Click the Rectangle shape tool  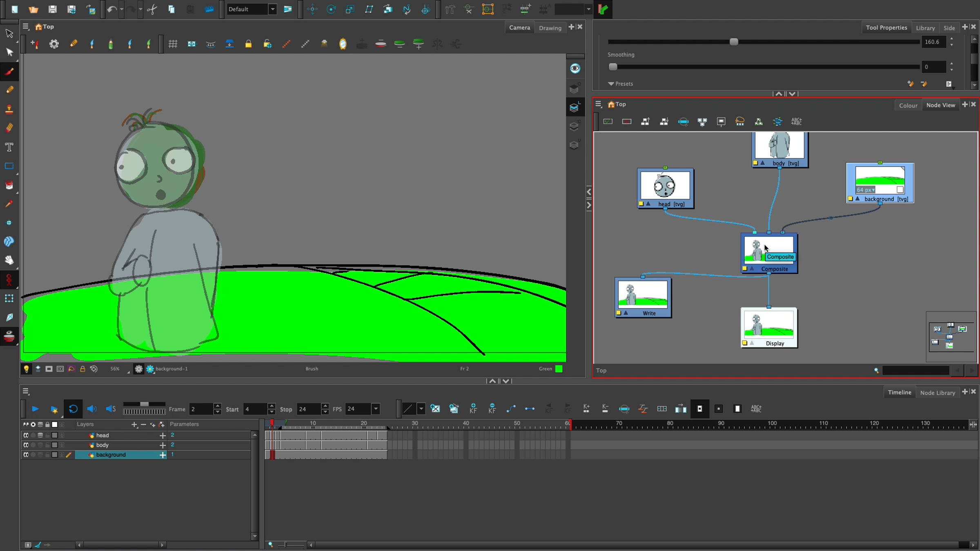9,166
